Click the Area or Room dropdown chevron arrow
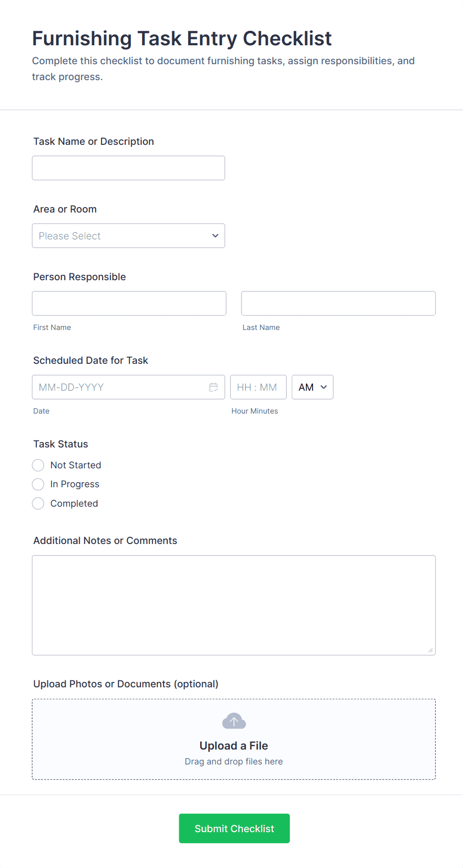This screenshot has height=868, width=463. coord(215,236)
